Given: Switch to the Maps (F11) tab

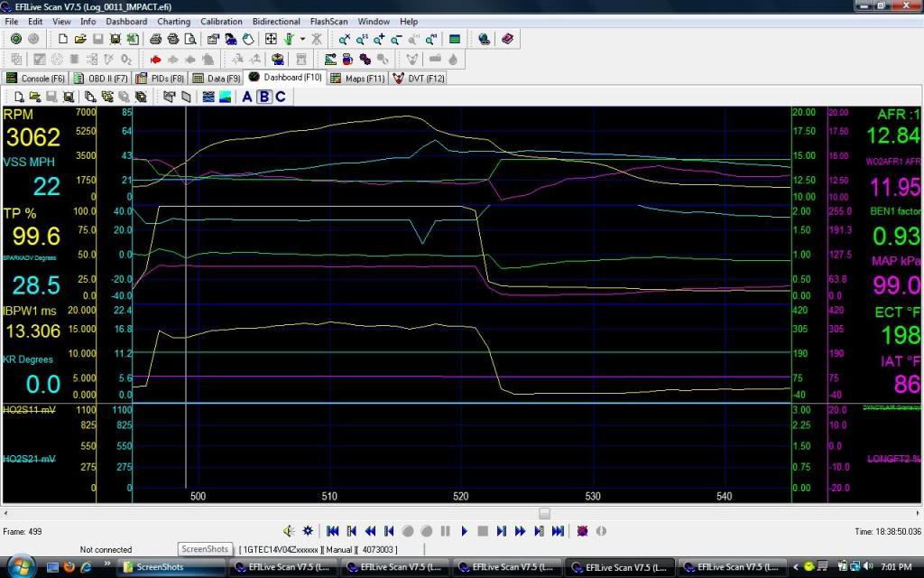Looking at the screenshot, I should pos(357,79).
